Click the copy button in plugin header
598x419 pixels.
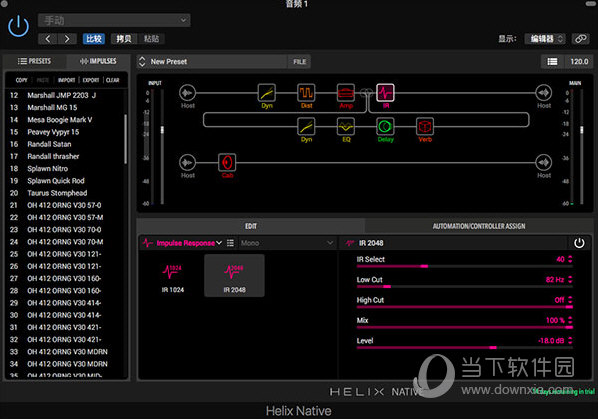(x=124, y=39)
